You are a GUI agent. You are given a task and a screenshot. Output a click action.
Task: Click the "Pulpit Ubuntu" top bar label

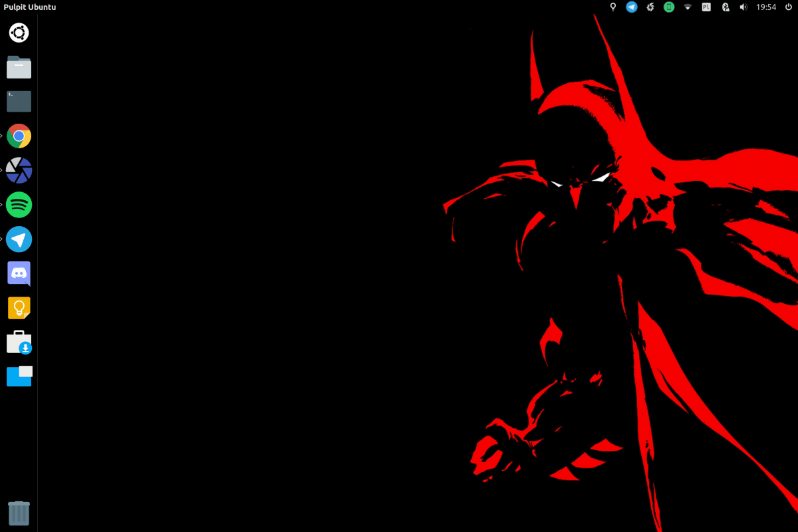coord(30,7)
